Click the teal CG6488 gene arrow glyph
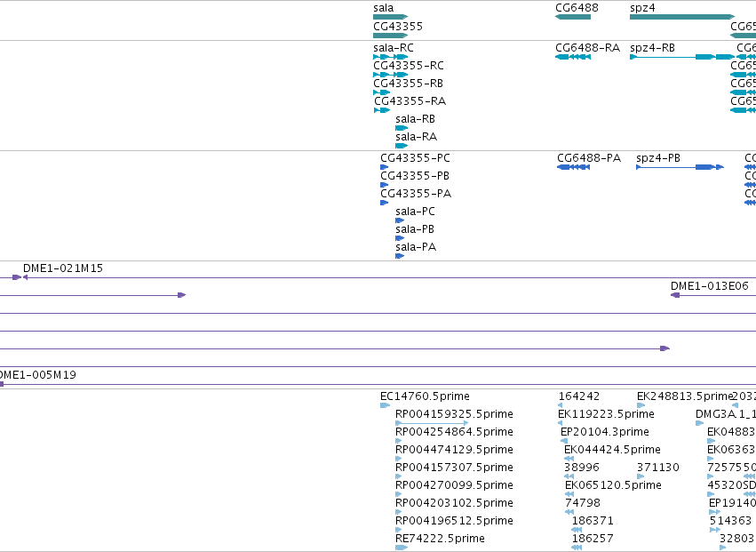 tap(573, 17)
